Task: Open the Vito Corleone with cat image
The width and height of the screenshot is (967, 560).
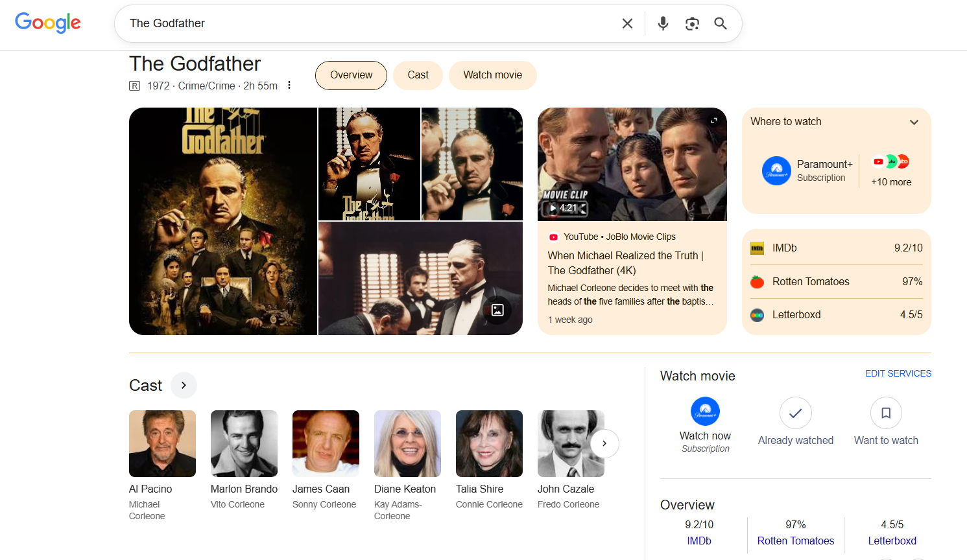Action: [369, 164]
